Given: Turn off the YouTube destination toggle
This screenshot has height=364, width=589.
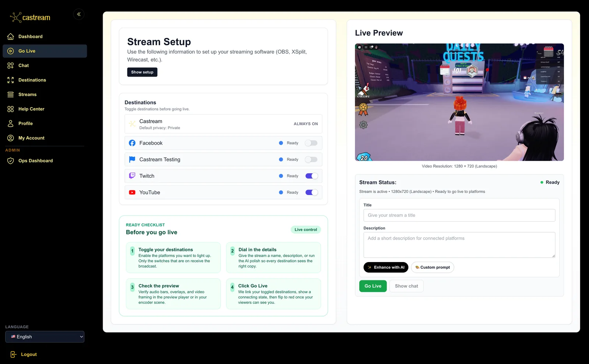Looking at the screenshot, I should (x=311, y=192).
